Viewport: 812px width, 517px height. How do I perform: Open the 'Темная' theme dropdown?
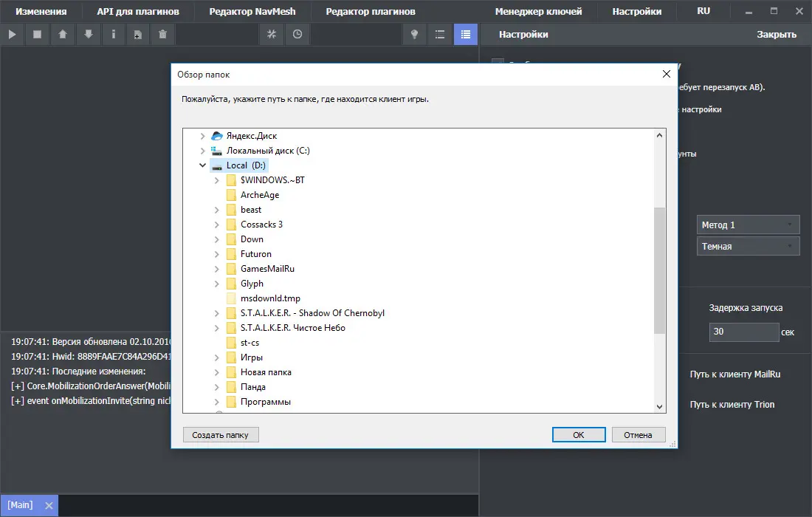[748, 246]
